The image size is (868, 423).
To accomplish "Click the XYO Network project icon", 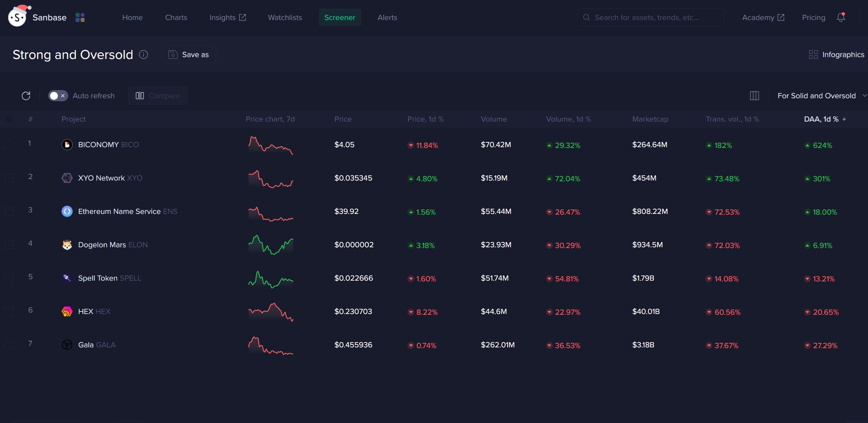I will [x=67, y=178].
